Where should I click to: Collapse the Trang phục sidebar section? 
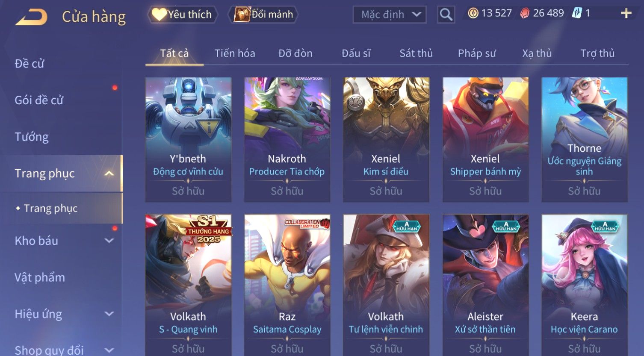click(x=109, y=174)
